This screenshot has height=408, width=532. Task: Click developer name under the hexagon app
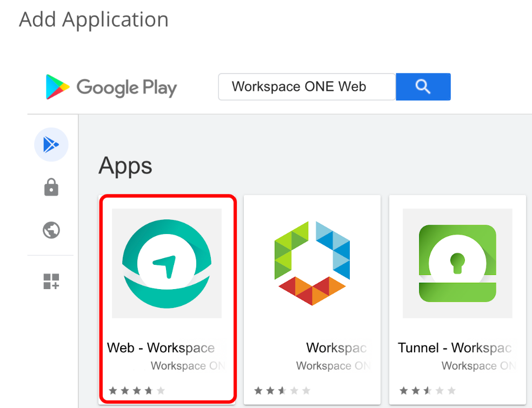(x=332, y=366)
